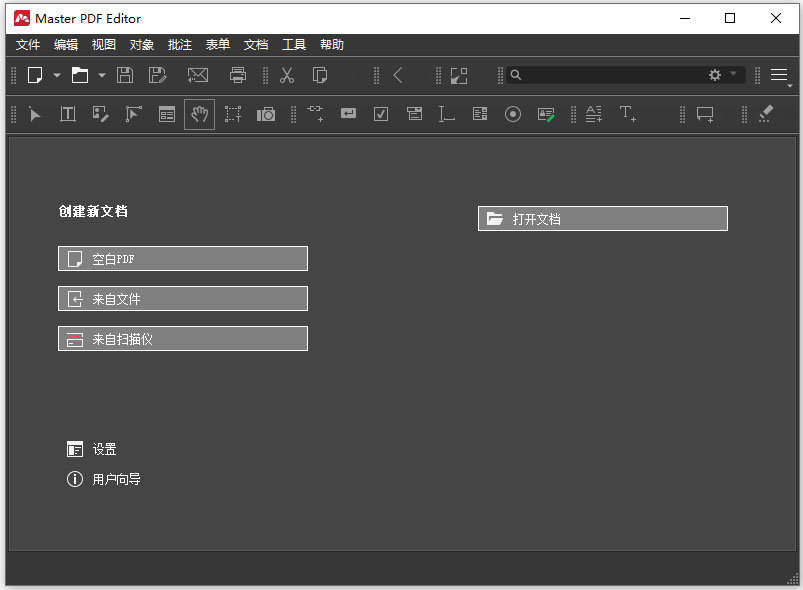Insert a digital signature field
803x590 pixels.
[546, 114]
